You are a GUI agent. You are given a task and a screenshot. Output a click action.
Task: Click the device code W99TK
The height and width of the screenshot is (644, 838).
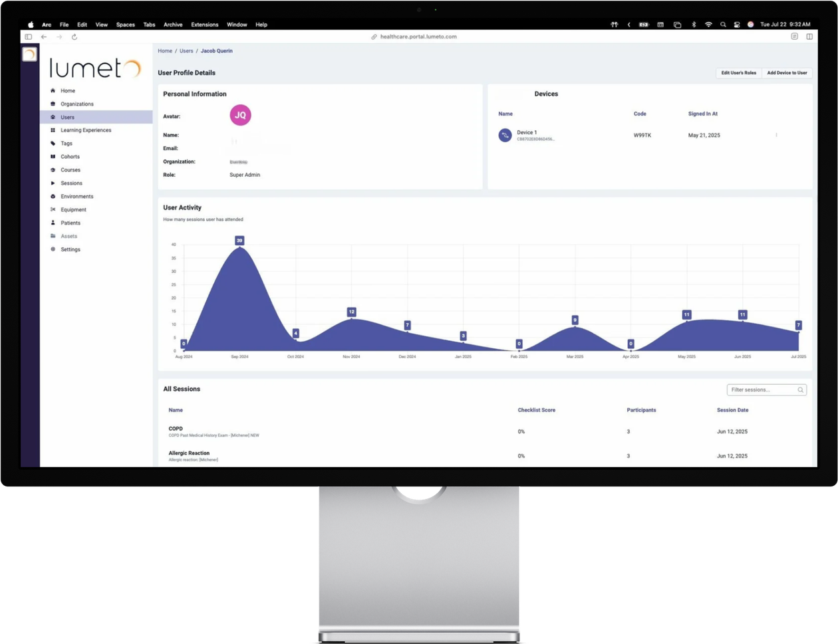[642, 136]
